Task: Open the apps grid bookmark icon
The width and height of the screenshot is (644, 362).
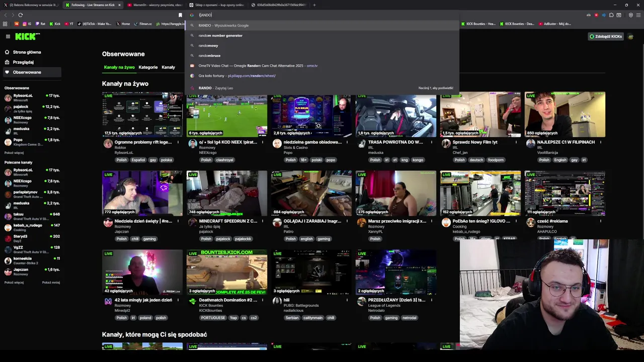Action: point(5,24)
